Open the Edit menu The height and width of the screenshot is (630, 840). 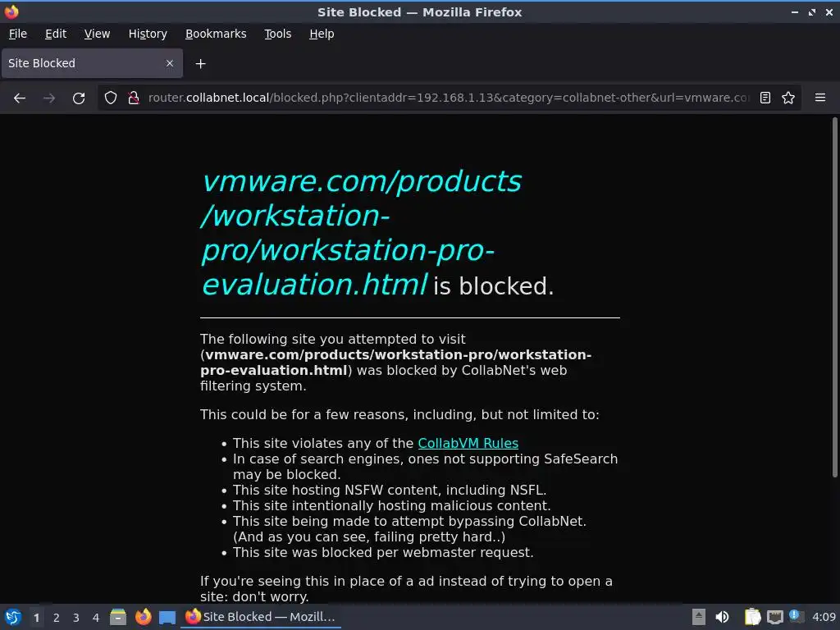56,34
